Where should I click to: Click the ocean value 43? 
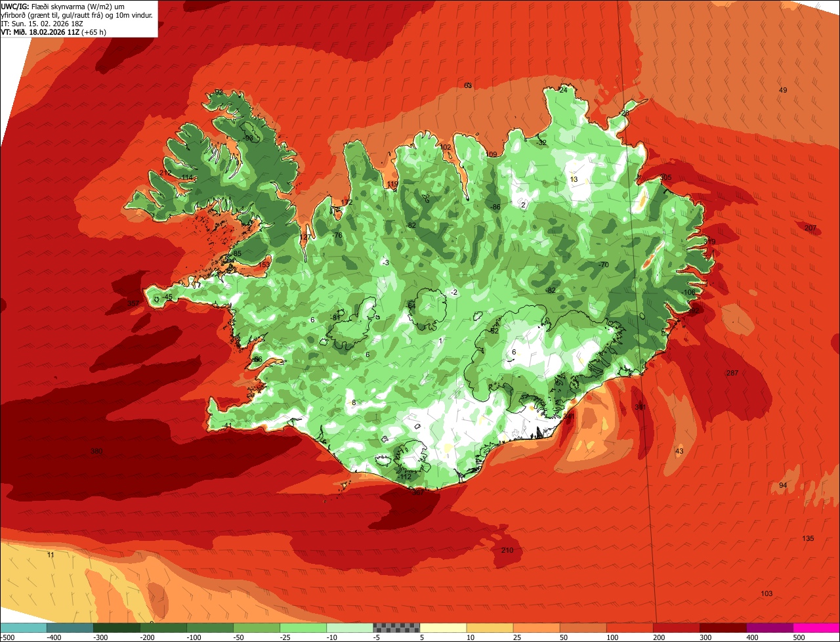point(679,451)
